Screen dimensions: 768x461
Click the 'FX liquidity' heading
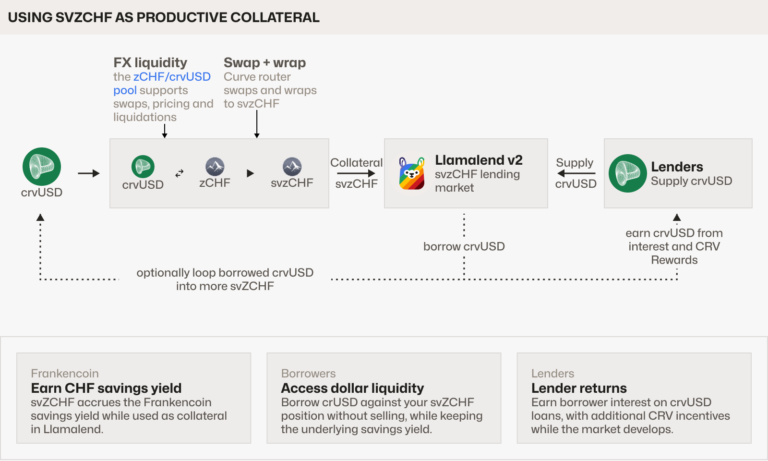point(150,63)
